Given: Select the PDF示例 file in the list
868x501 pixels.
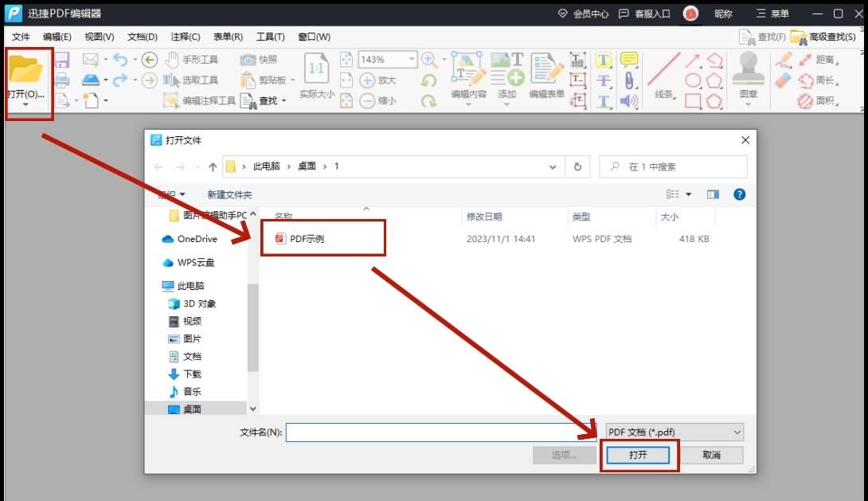Looking at the screenshot, I should (306, 237).
